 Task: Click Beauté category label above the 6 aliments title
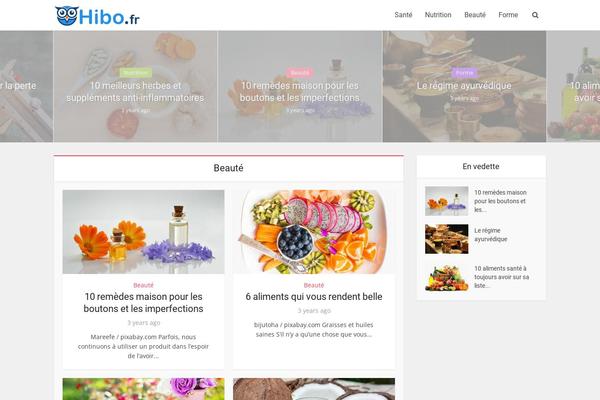tap(314, 285)
